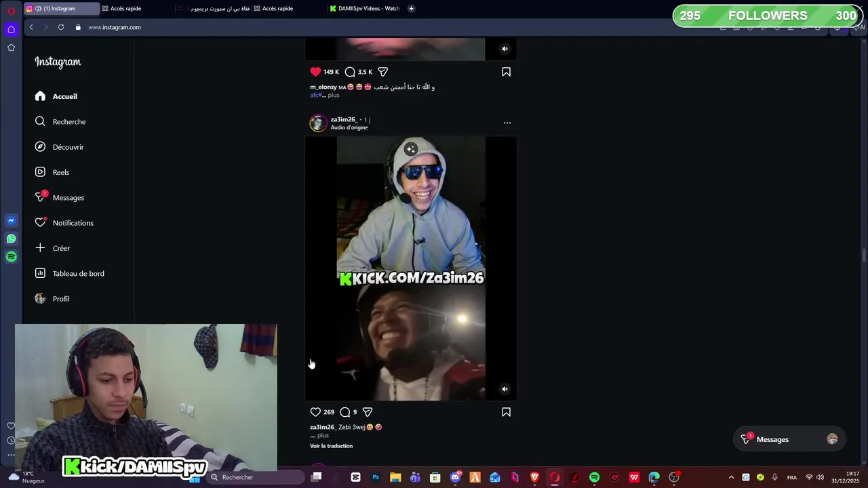
Task: Bookmark the m_elonsy post
Action: tap(506, 72)
